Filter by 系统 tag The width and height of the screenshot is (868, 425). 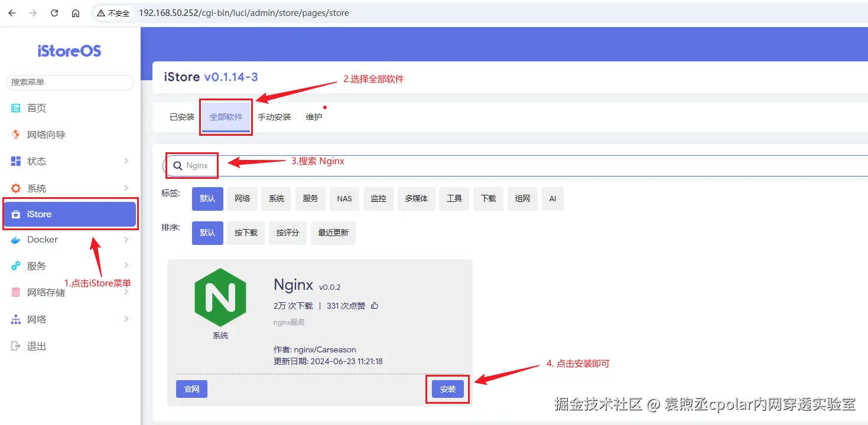(x=277, y=199)
